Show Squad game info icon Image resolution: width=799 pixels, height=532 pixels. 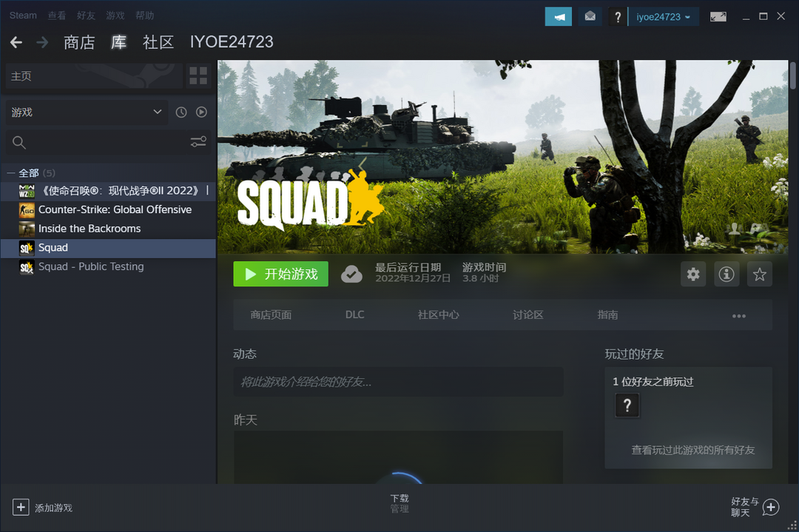pyautogui.click(x=726, y=275)
